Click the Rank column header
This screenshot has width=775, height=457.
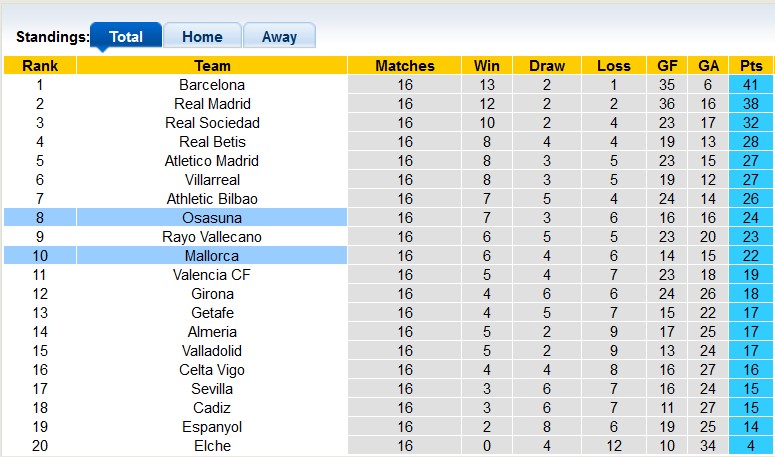[x=40, y=66]
